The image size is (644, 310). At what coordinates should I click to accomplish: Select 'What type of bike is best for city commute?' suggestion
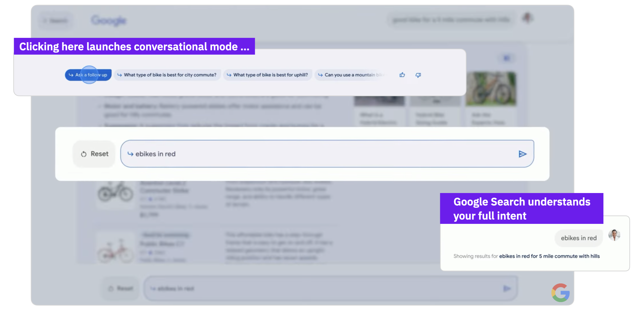167,75
